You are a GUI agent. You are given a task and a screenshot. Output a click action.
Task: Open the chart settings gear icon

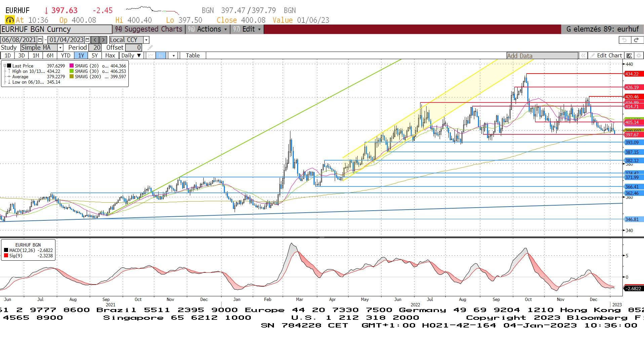tap(639, 56)
